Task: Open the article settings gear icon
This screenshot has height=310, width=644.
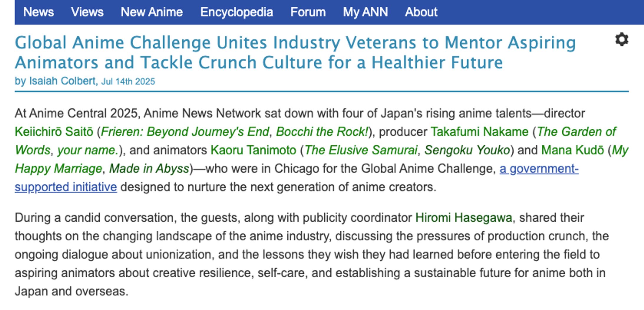Action: pos(622,40)
